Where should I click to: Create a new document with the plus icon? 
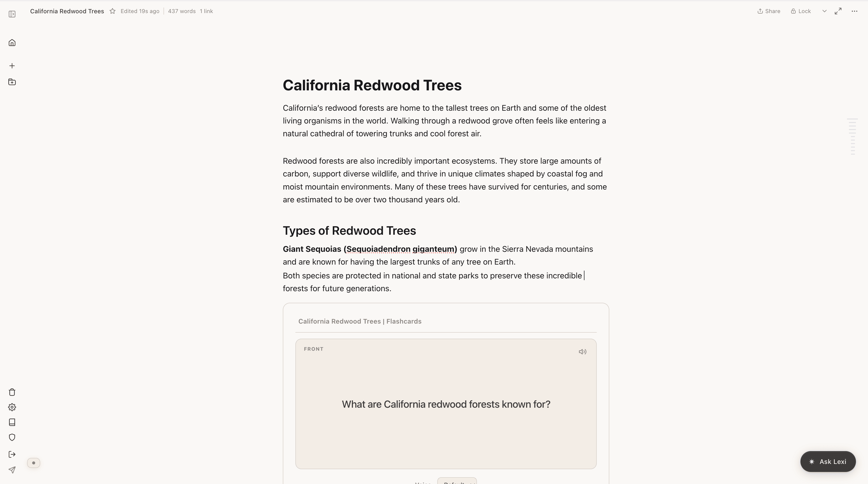click(x=12, y=66)
